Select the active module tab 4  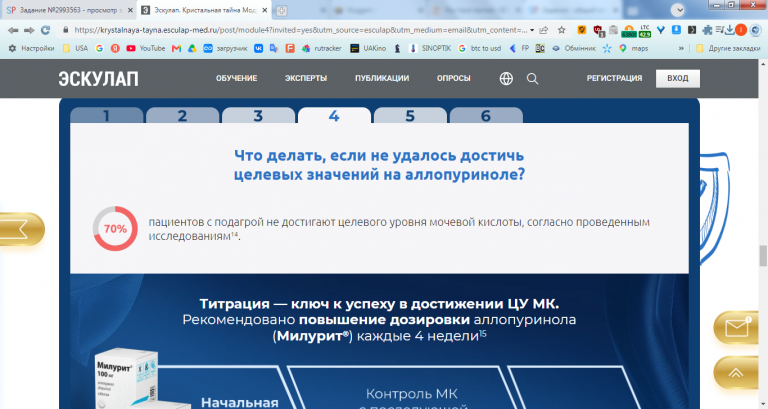(x=335, y=116)
